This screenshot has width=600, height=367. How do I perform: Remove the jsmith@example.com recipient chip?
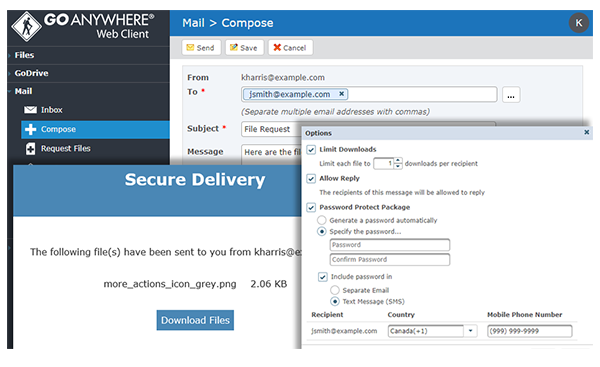tap(342, 93)
